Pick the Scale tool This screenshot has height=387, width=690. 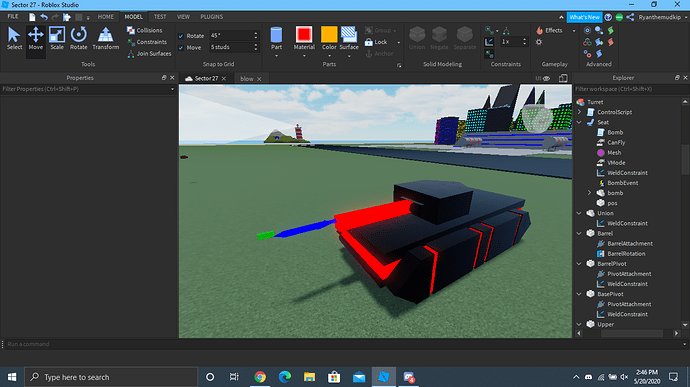tap(57, 38)
